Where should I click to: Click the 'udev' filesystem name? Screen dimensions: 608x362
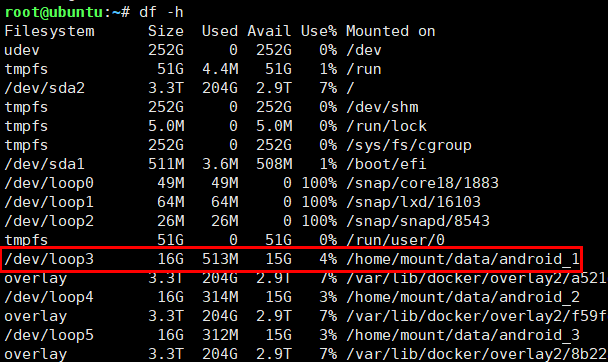[22, 50]
